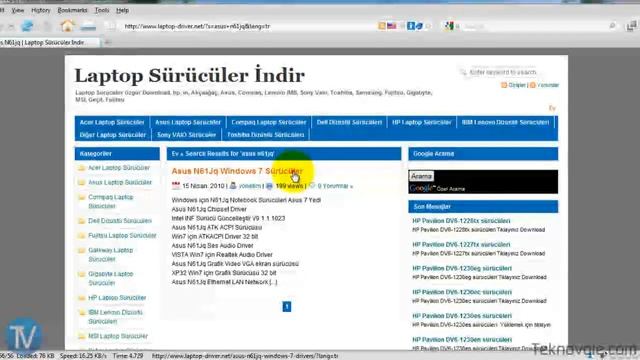Click the yönetim author link
The height and width of the screenshot is (360, 640).
[x=250, y=186]
